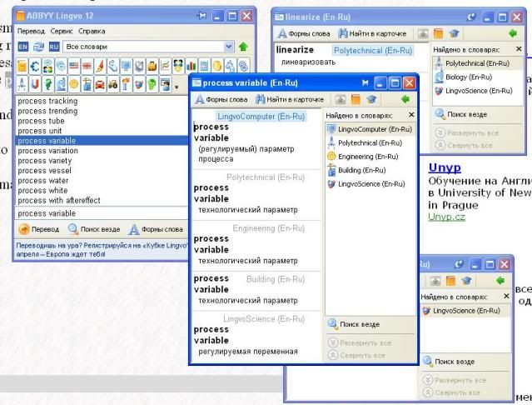Click Развернуть все in linearize window
Screen dimensions: 532x405
pos(467,132)
